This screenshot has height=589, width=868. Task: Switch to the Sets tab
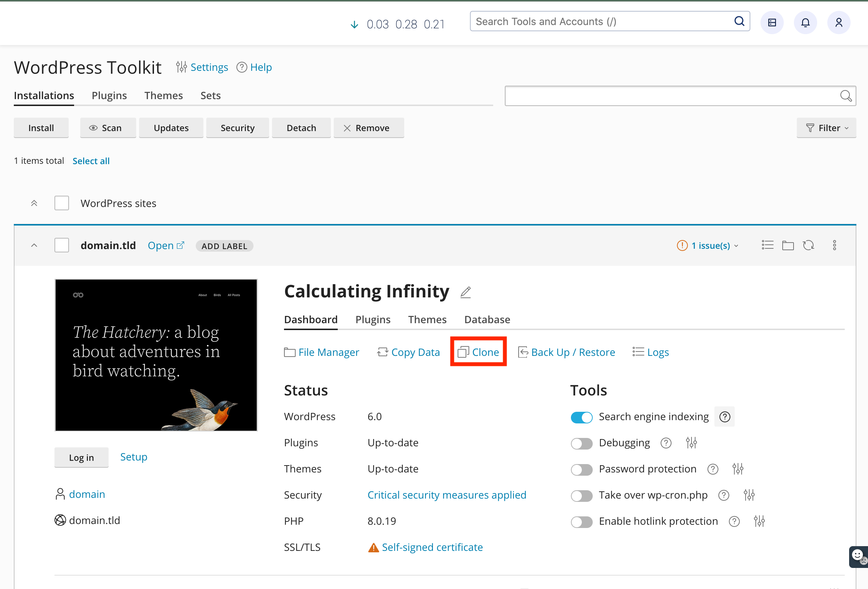(210, 96)
